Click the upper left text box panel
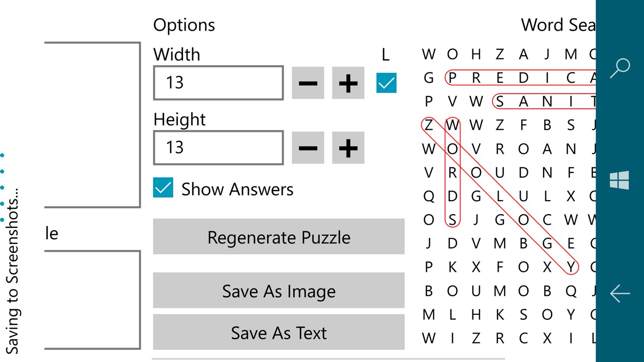 pyautogui.click(x=91, y=125)
